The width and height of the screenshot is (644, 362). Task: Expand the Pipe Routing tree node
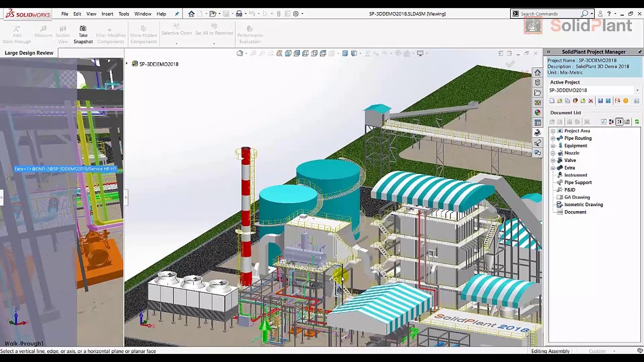pos(553,138)
